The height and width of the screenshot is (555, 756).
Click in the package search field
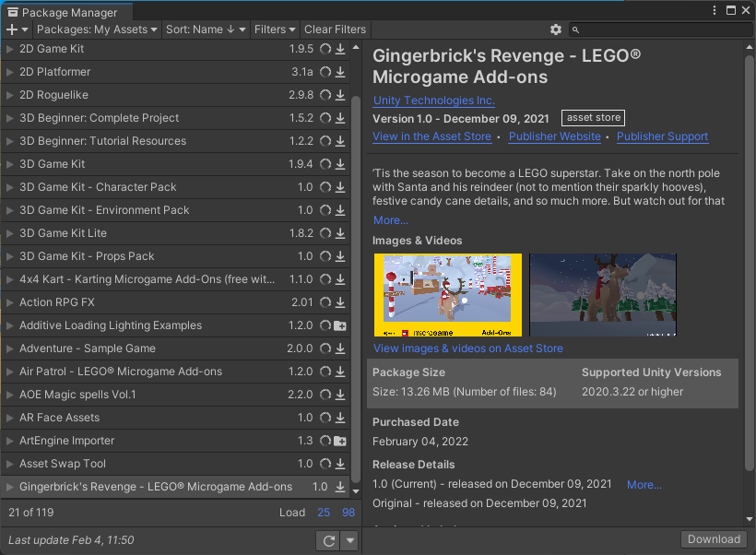(x=660, y=30)
